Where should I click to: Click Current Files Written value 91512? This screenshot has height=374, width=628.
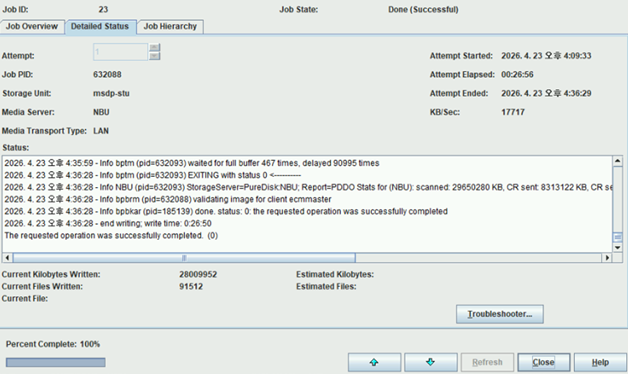(x=191, y=286)
